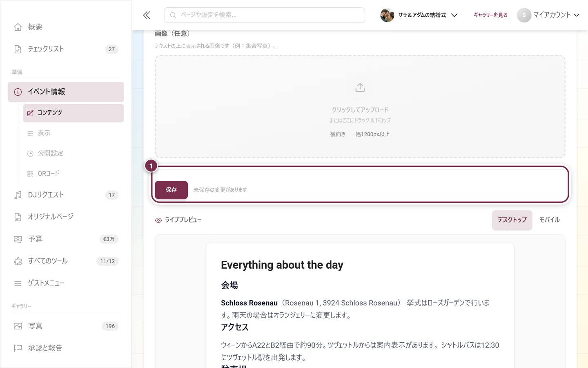Click the 写真 image icon
This screenshot has width=588, height=368.
(18, 326)
